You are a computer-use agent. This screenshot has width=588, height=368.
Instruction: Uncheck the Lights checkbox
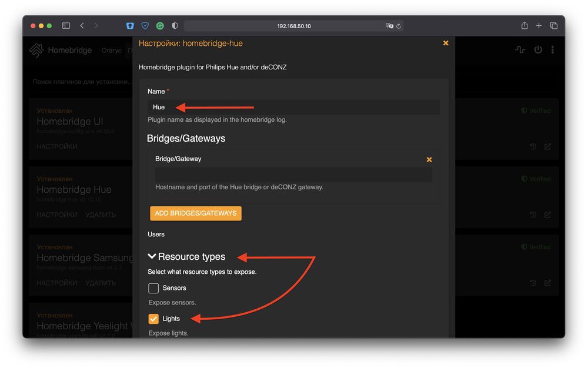pos(153,319)
